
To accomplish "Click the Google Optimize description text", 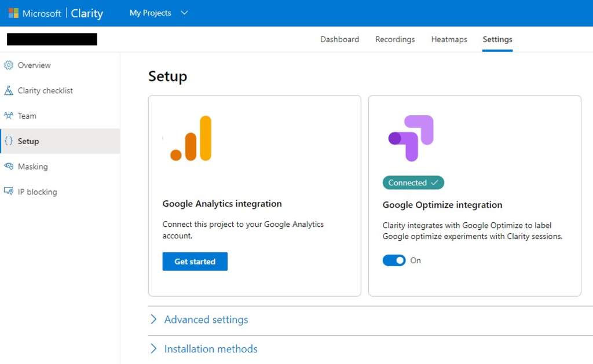I will (x=473, y=231).
